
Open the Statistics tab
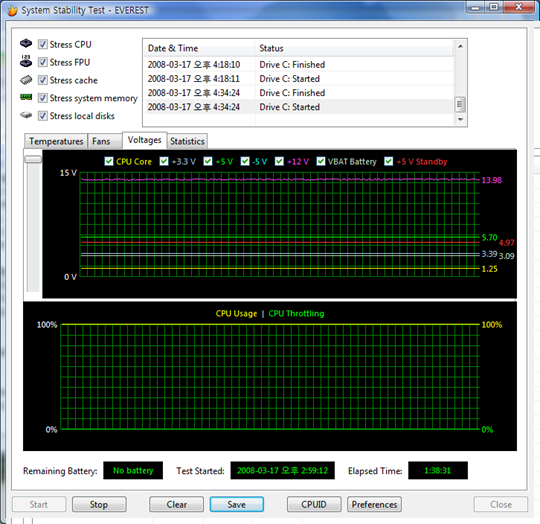pos(187,141)
